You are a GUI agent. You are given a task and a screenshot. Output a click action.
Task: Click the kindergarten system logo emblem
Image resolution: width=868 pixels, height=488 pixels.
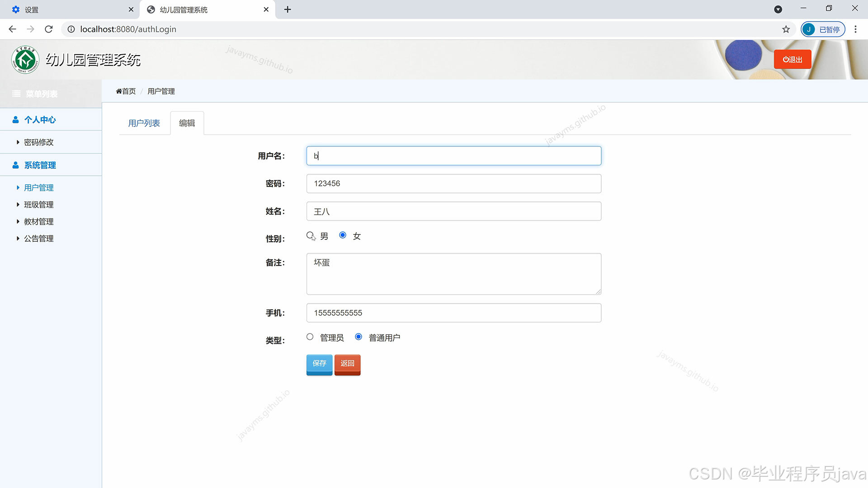coord(25,60)
